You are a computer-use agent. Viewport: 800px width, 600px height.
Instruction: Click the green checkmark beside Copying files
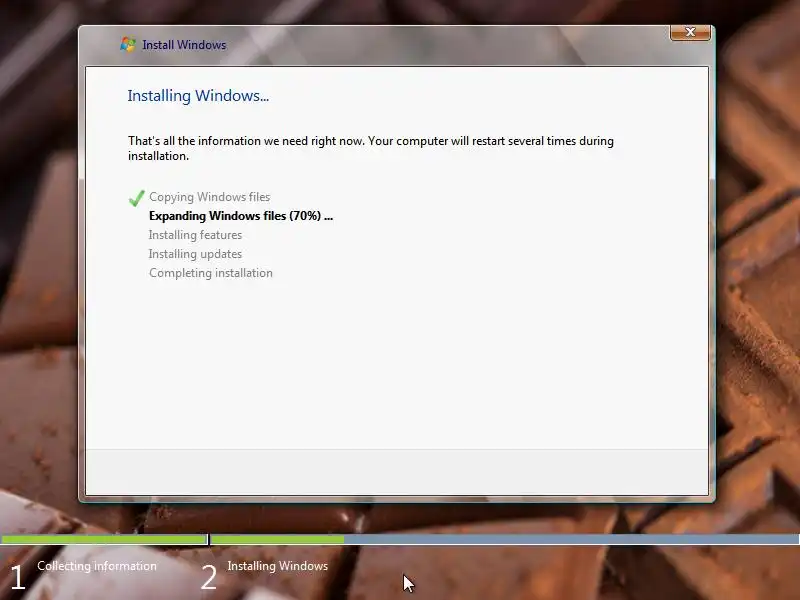coord(137,198)
